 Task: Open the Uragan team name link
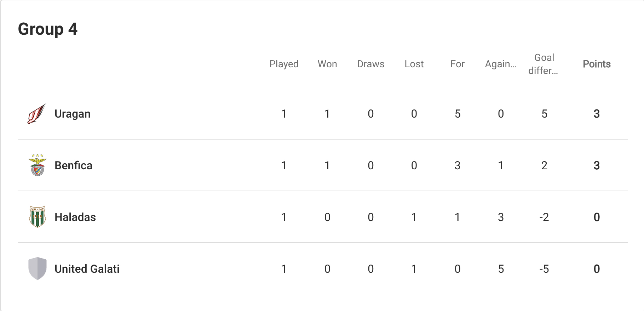(73, 114)
